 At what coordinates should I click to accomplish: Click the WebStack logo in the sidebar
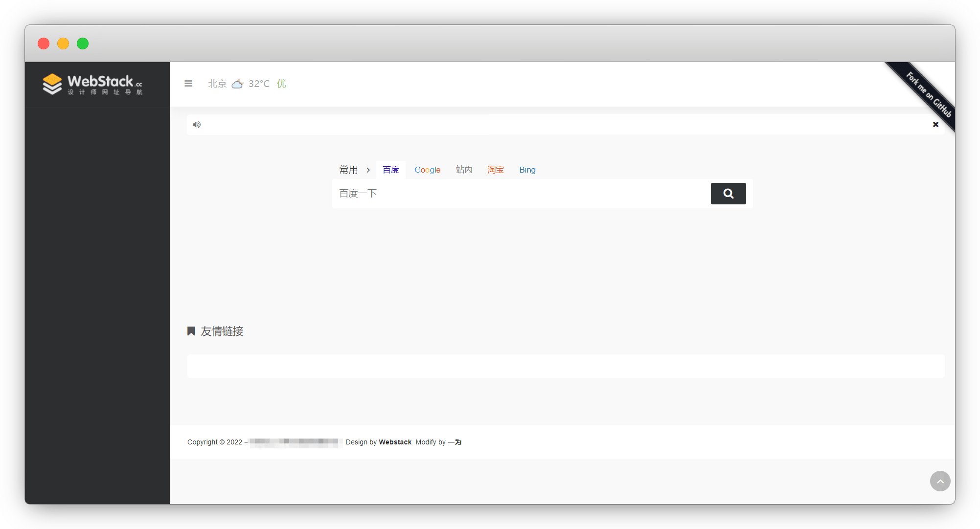click(x=92, y=84)
